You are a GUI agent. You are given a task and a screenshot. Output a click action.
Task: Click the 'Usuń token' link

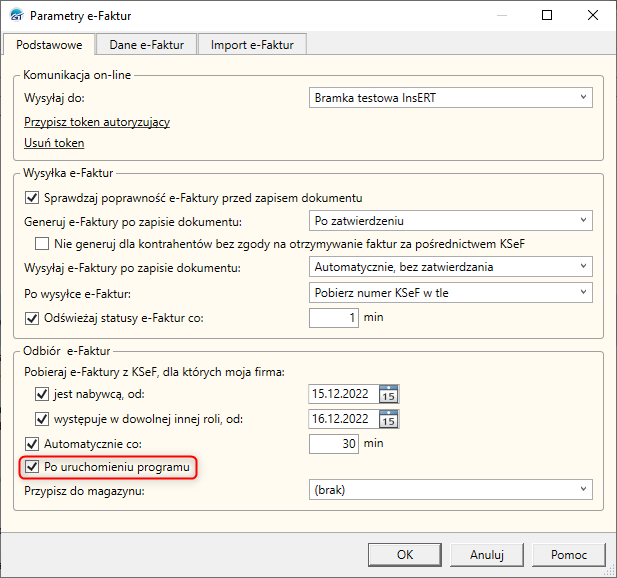coord(54,143)
